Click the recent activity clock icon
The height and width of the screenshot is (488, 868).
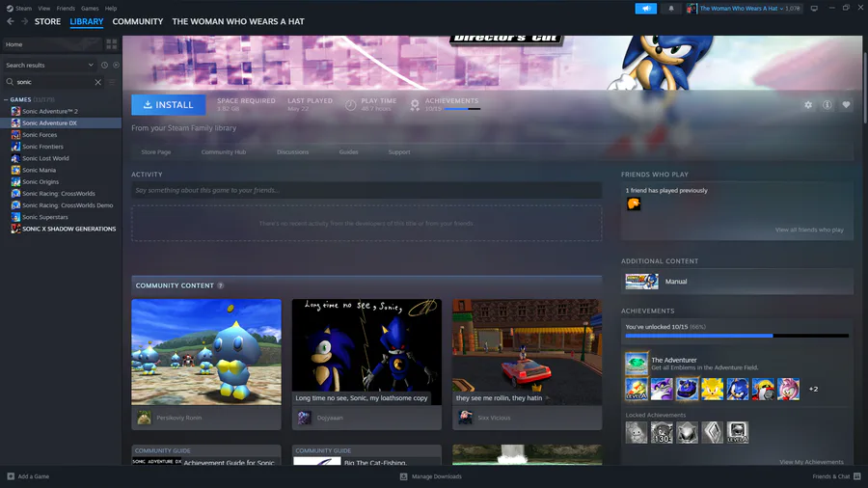(x=104, y=66)
